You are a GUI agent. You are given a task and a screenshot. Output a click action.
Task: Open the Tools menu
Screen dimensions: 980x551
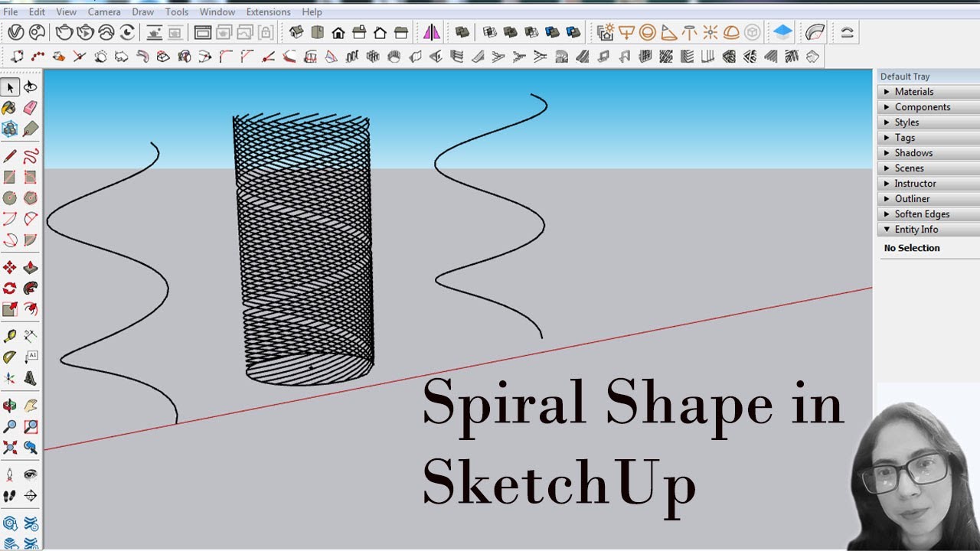(177, 12)
